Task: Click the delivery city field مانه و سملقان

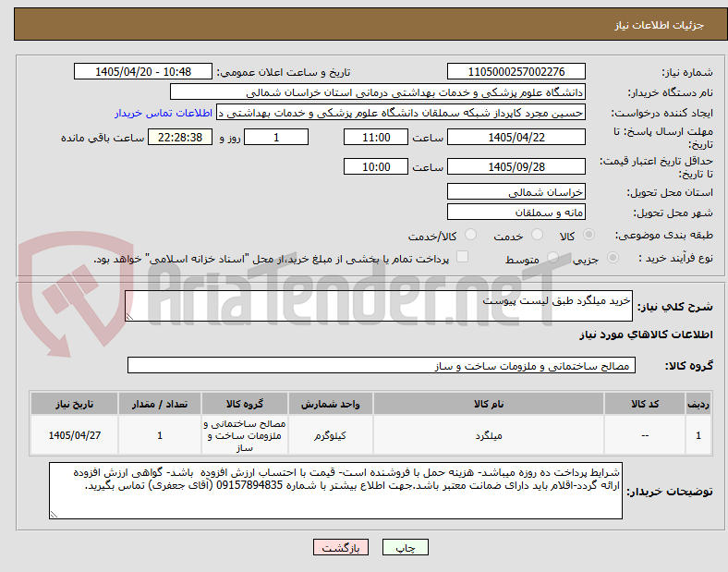Action: click(x=516, y=212)
